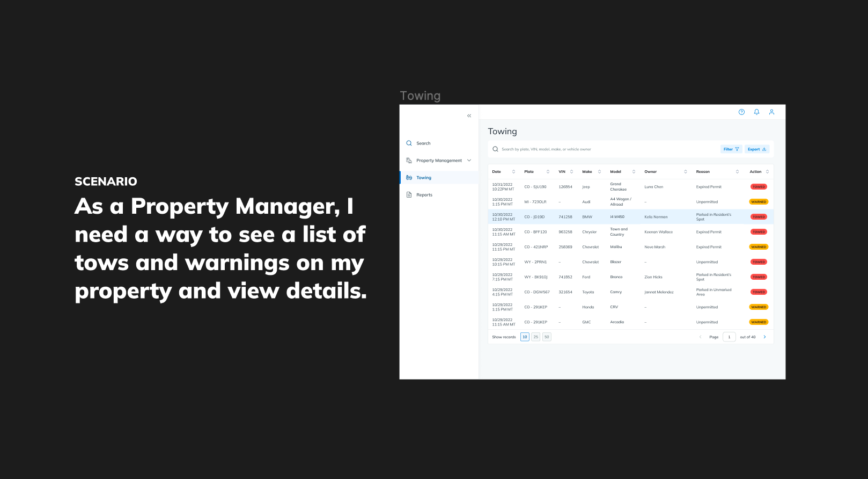This screenshot has width=868, height=479.
Task: Click the Search magnifier icon in sidebar
Action: pyautogui.click(x=409, y=143)
